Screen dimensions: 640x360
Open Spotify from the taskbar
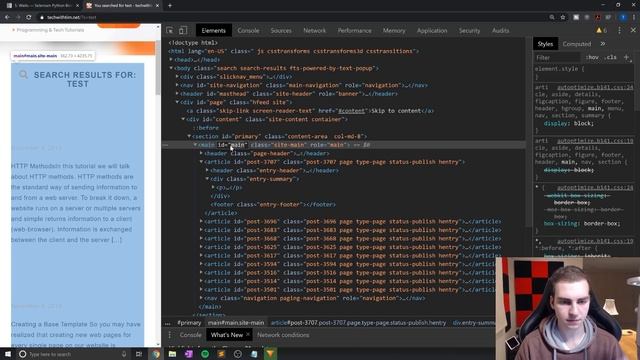(205, 354)
